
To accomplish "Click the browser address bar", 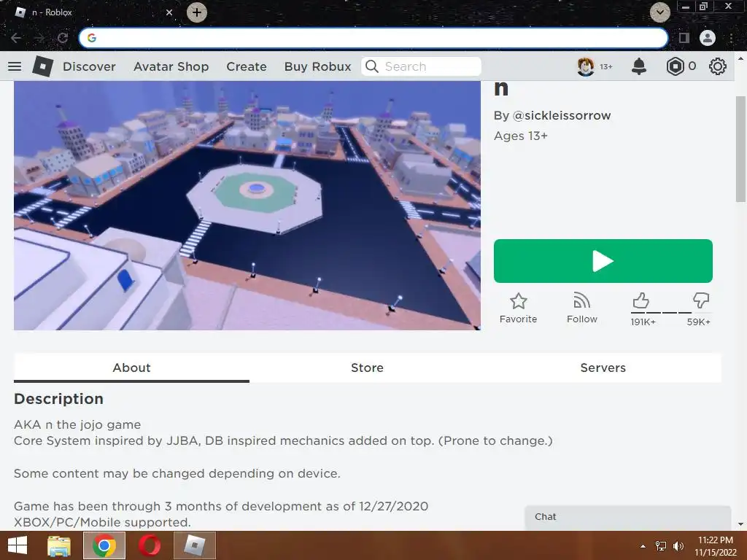I will pos(373,38).
